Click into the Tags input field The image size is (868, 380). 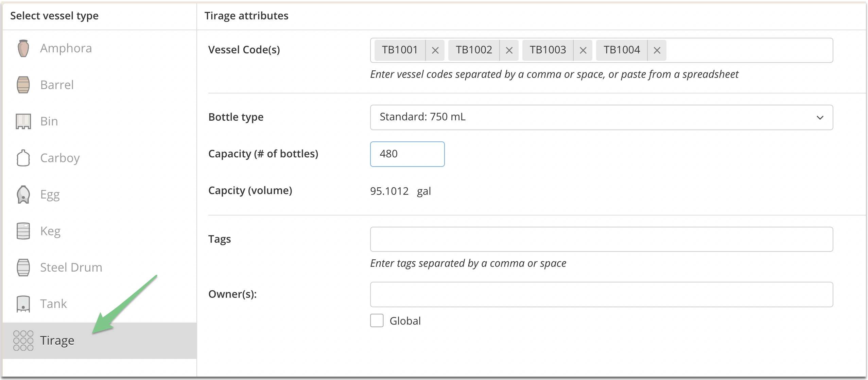[601, 239]
